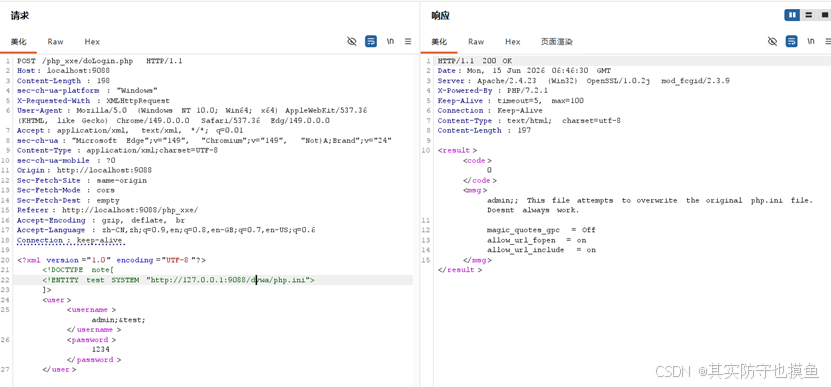Click response Content-Type text/html header
The height and width of the screenshot is (387, 831).
tap(529, 120)
